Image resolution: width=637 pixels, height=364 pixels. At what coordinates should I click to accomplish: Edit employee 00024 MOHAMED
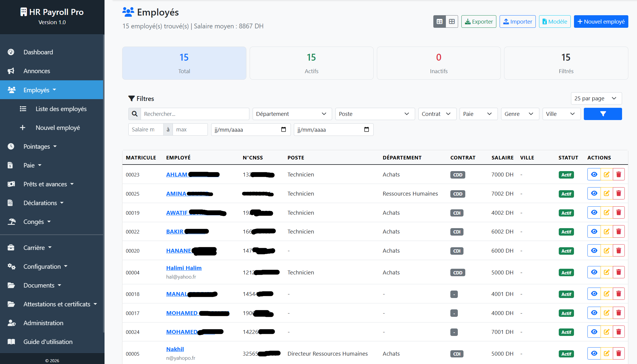607,332
